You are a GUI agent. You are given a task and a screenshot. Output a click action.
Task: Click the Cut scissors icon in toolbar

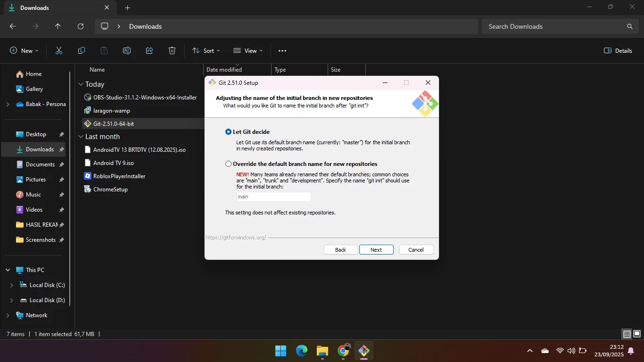(x=59, y=51)
